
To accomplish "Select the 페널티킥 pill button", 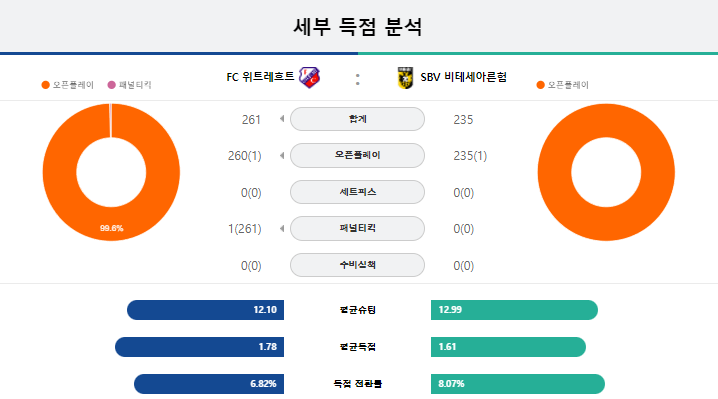I will [x=357, y=228].
